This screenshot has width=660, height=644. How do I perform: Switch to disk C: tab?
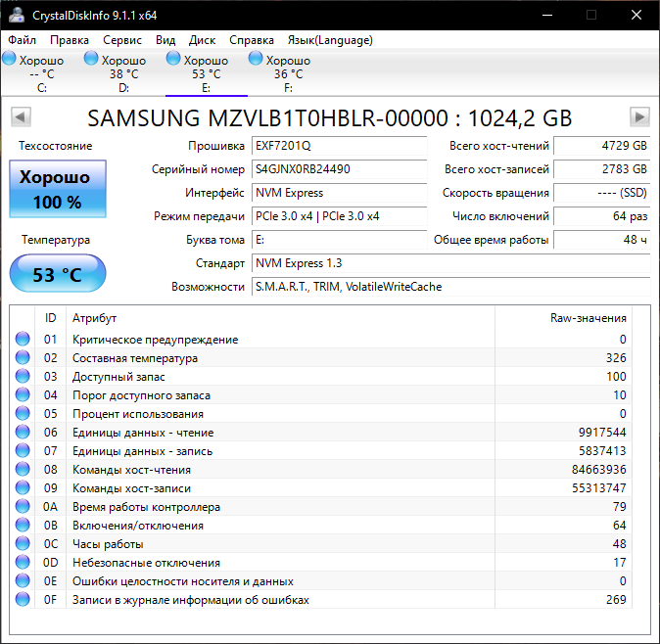point(41,73)
